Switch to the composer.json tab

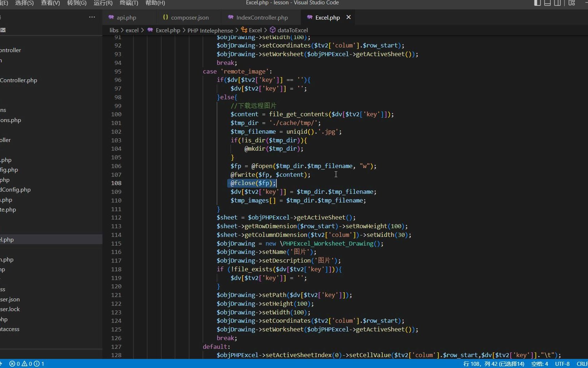click(189, 17)
